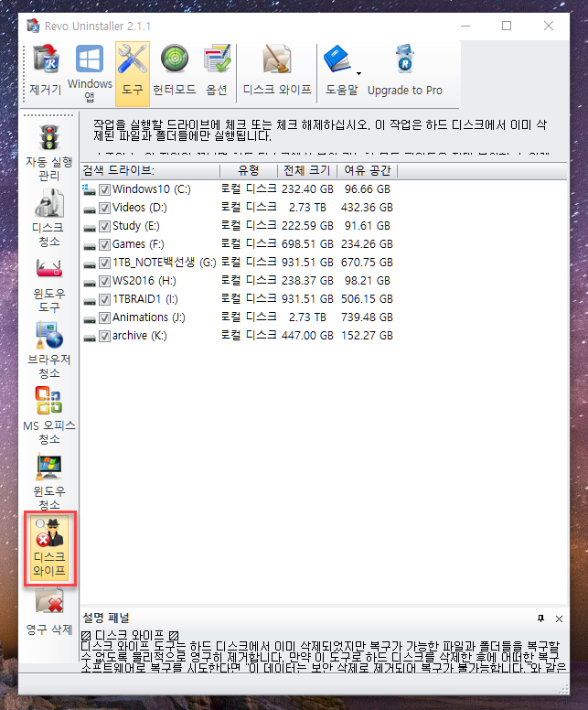The width and height of the screenshot is (588, 710).
Task: Sort by 여유 공간 column header
Action: [367, 171]
